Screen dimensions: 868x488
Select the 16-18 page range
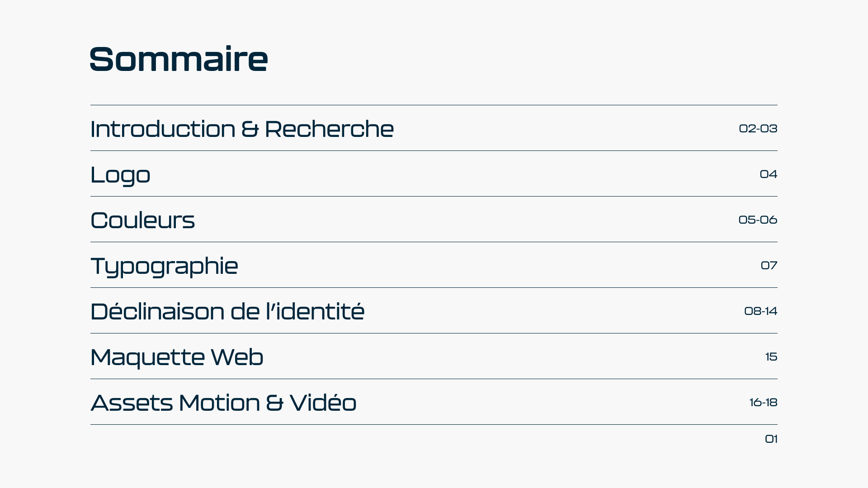tap(763, 403)
